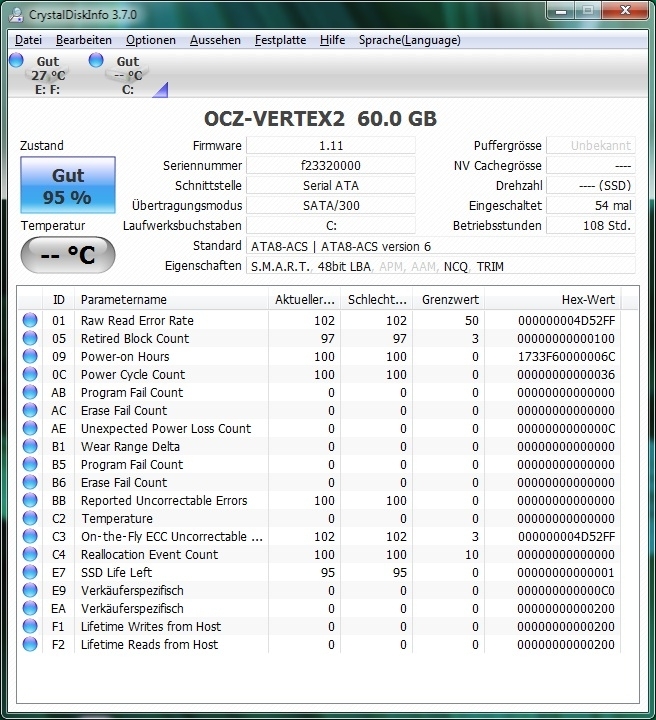
Task: Click the Grenzwert column header
Action: [450, 299]
